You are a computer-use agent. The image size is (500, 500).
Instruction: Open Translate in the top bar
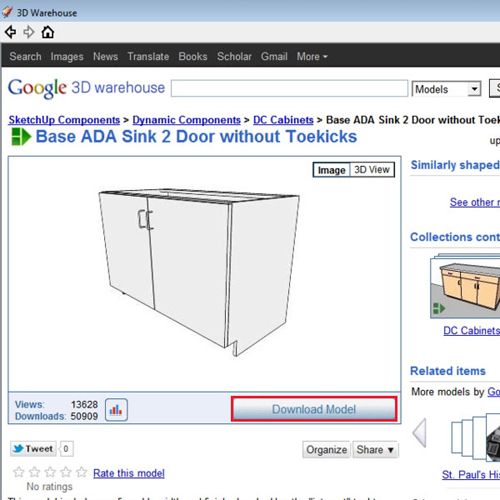148,56
